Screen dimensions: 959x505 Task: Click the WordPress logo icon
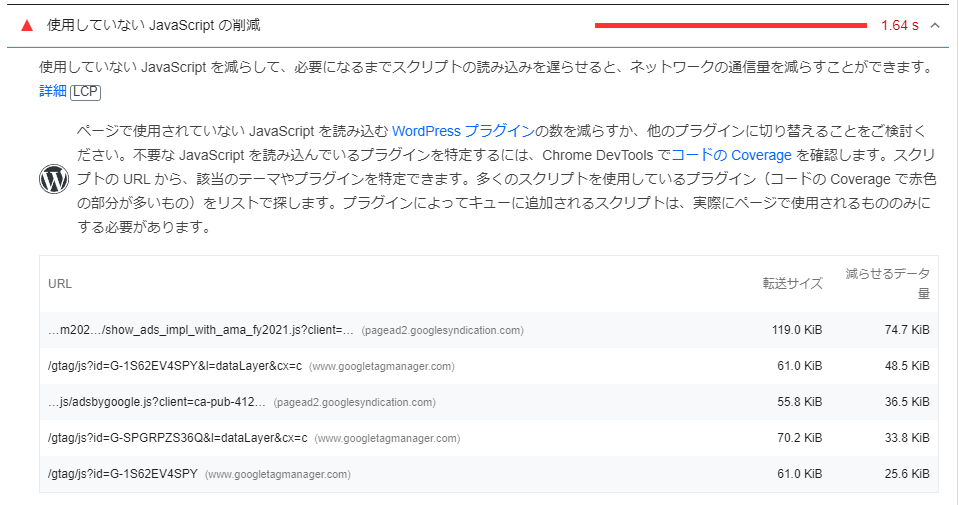coord(54,179)
